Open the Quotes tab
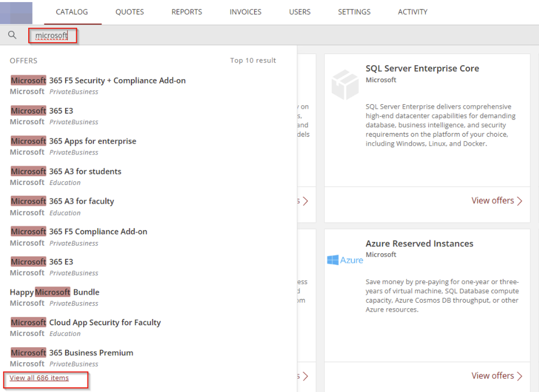 129,12
